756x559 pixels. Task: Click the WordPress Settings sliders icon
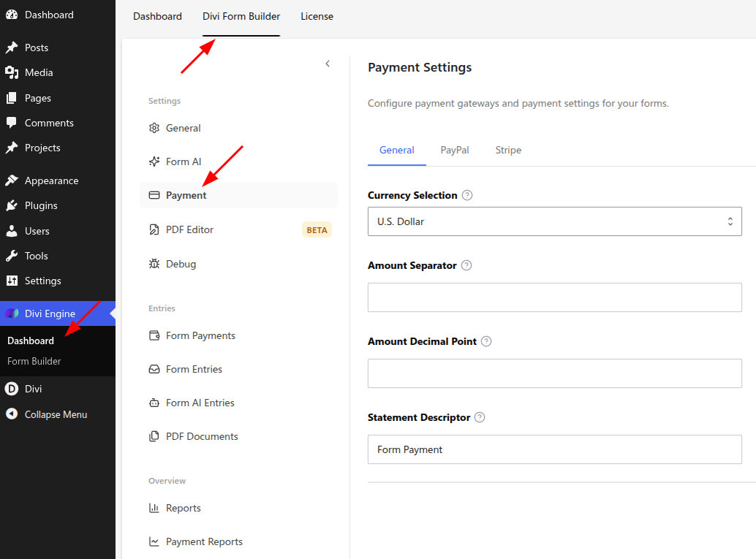click(12, 281)
